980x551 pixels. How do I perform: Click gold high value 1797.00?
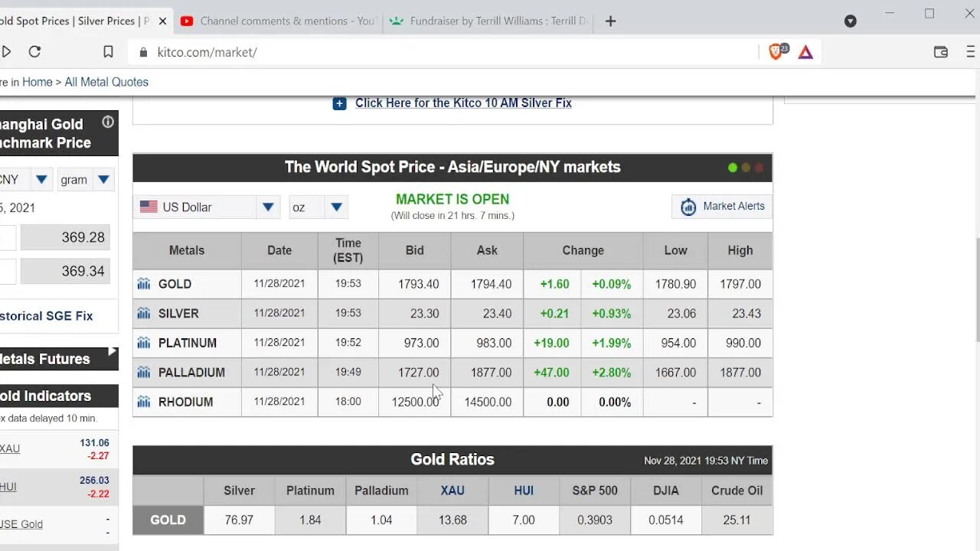point(740,284)
